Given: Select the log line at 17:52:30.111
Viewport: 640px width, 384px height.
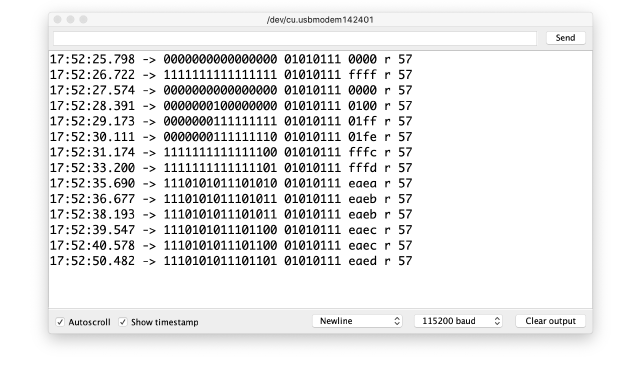Looking at the screenshot, I should click(x=231, y=137).
